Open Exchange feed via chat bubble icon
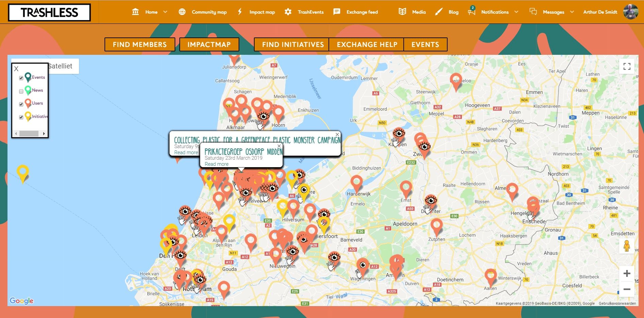The height and width of the screenshot is (318, 644). click(337, 12)
